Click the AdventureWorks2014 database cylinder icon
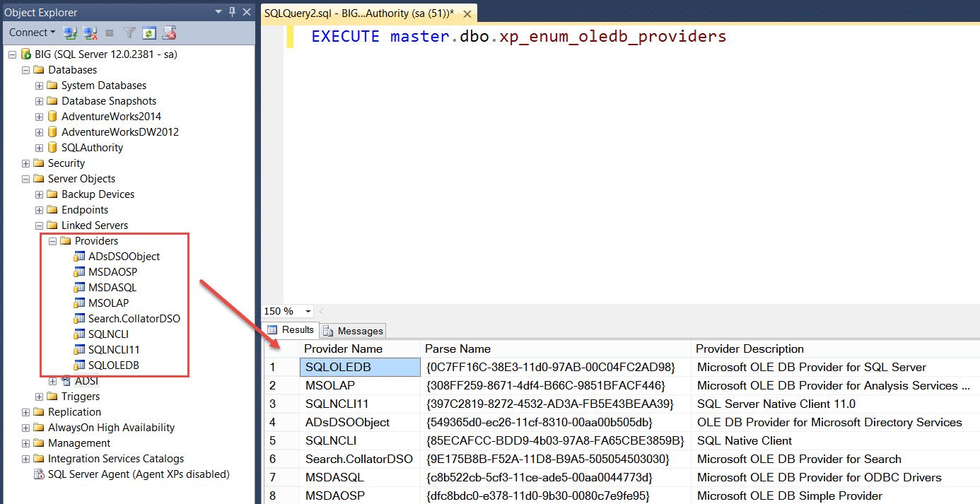 (x=52, y=117)
